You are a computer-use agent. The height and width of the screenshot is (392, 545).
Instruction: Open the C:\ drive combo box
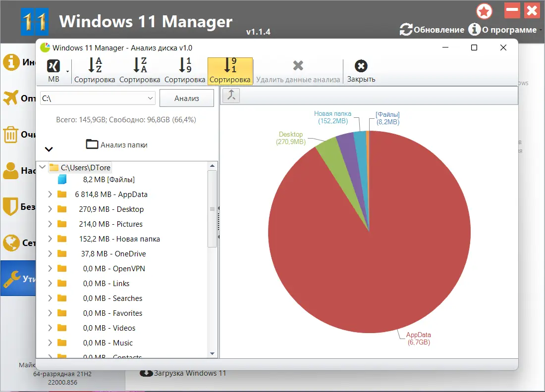(x=98, y=98)
